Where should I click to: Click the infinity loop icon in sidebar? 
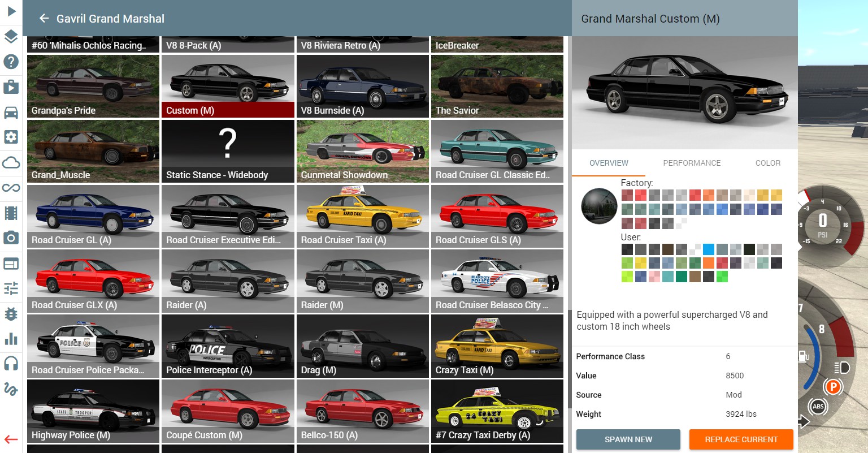tap(11, 188)
